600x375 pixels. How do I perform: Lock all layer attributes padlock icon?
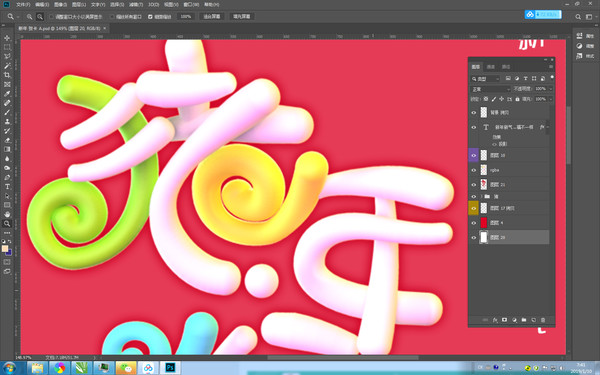coord(517,99)
